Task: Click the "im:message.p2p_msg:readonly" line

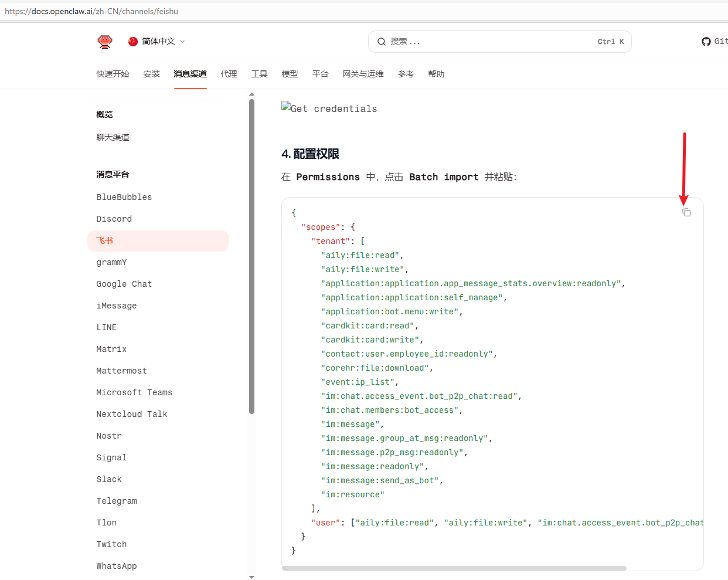Action: [394, 452]
